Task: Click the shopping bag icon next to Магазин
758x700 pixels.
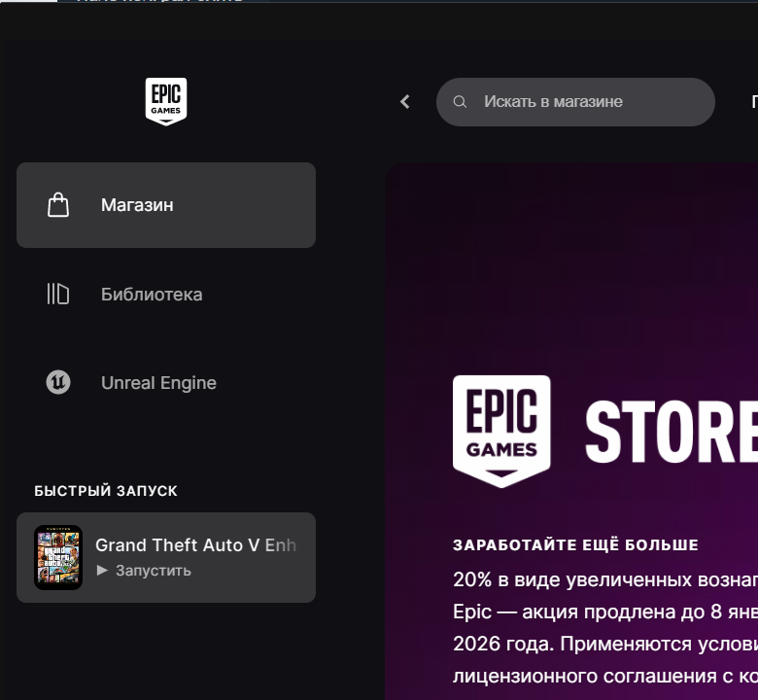Action: click(58, 205)
